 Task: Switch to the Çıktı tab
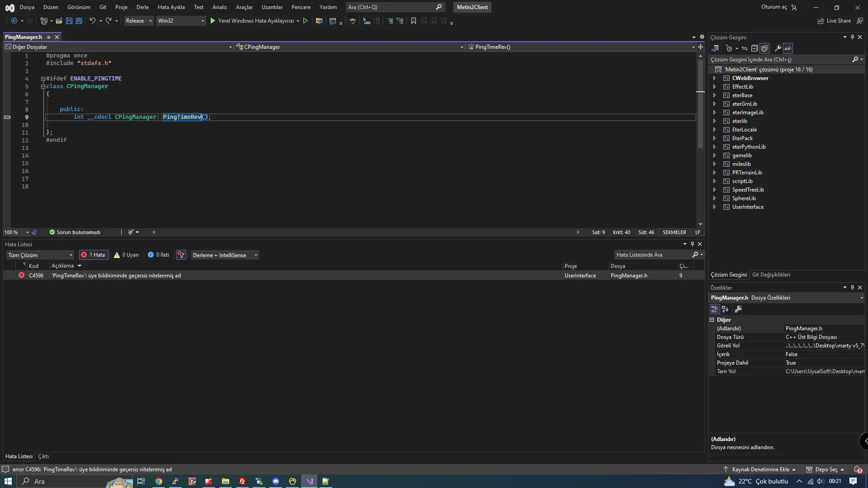pos(43,456)
